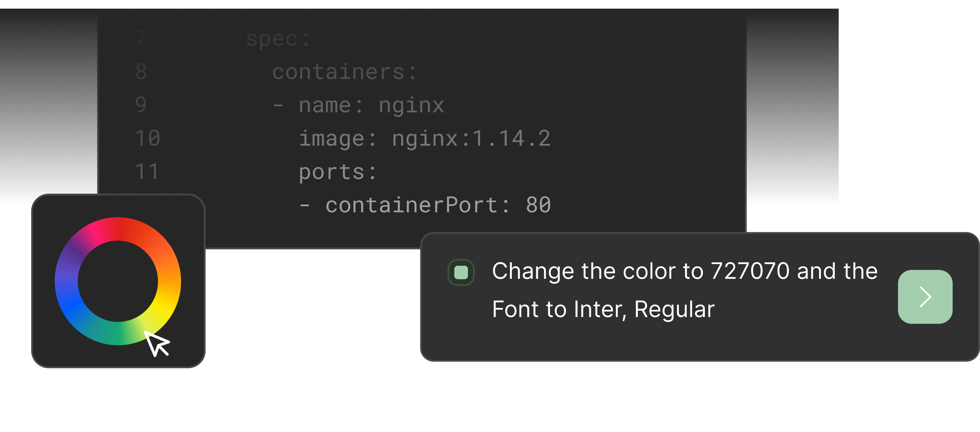Viewport: 980px width, 432px height.
Task: Click the "spec:" line in the code
Action: (278, 39)
